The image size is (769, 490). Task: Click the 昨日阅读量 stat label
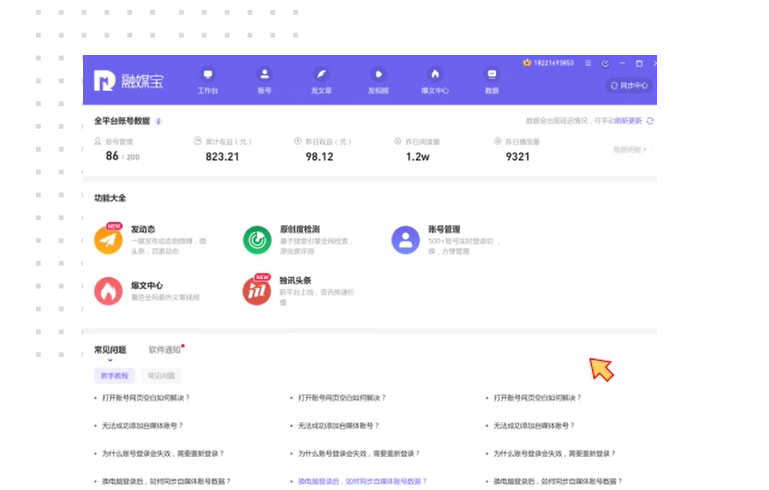[422, 142]
